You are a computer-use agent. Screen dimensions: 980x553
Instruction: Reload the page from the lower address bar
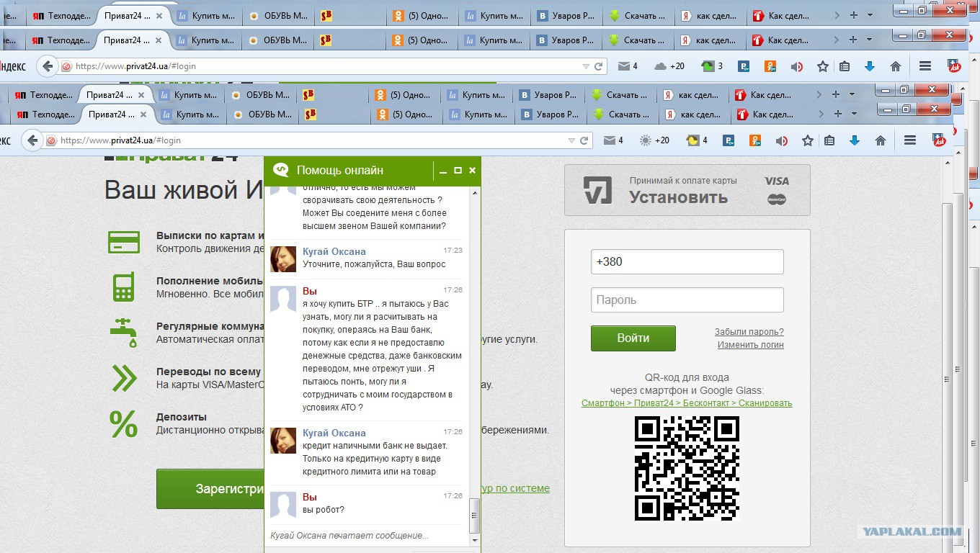tap(584, 140)
